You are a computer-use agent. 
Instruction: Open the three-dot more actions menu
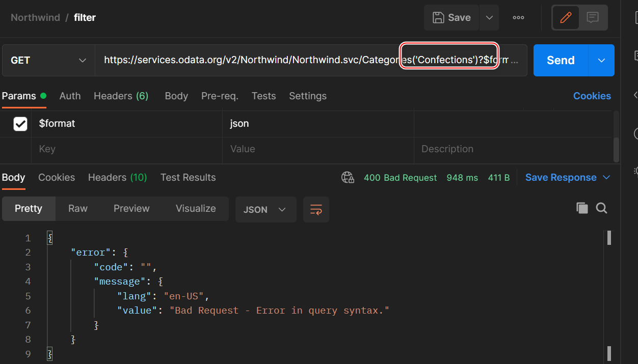coord(518,18)
